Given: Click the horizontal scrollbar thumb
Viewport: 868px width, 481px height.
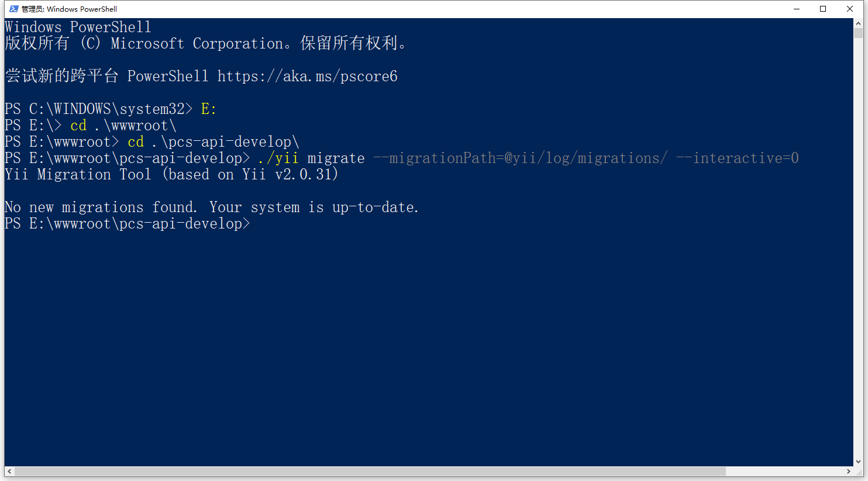Looking at the screenshot, I should (x=370, y=471).
